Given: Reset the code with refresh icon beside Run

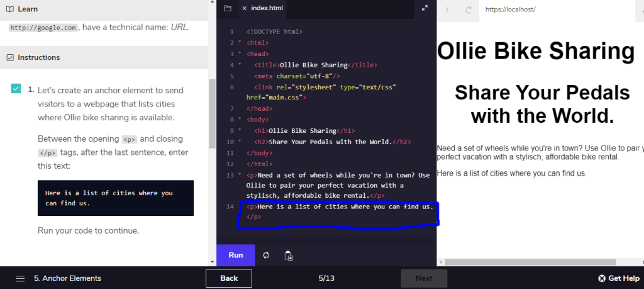Looking at the screenshot, I should [x=266, y=256].
